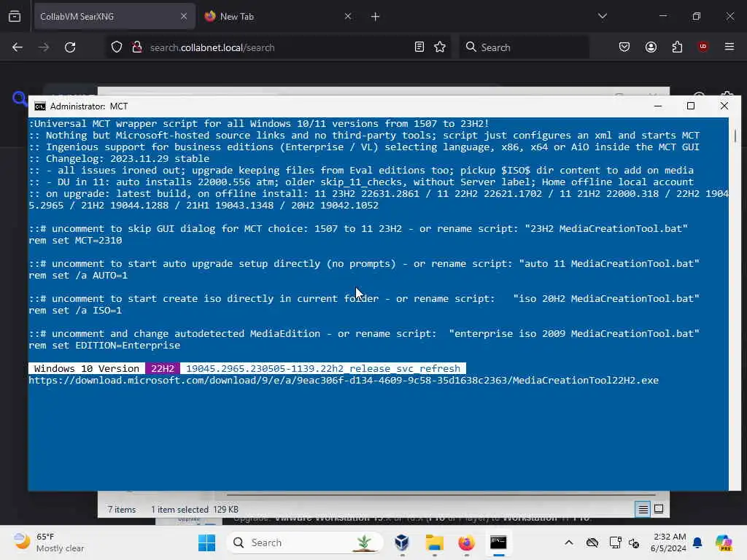Open Firefox View icon in tab bar
Image resolution: width=747 pixels, height=560 pixels.
[x=15, y=17]
